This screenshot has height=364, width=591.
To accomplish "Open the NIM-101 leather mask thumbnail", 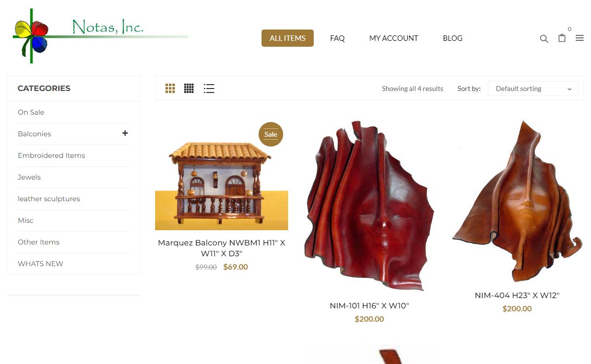I will tap(369, 205).
